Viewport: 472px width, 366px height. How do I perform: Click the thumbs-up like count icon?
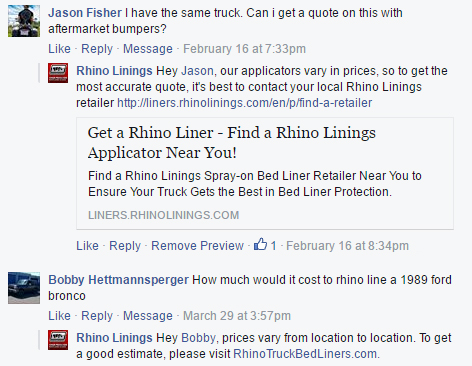[260, 244]
